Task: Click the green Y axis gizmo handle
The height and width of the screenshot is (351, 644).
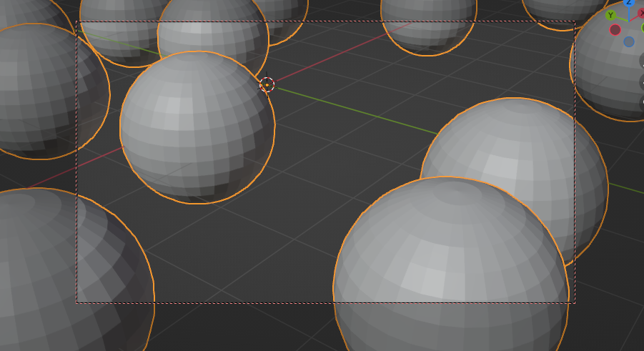Action: [610, 16]
